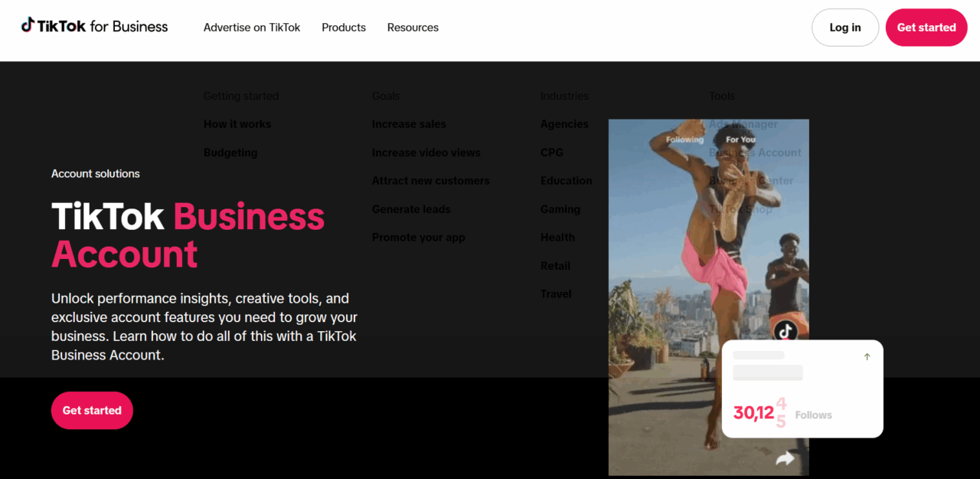Click the upward arrow on the follows card

[866, 356]
